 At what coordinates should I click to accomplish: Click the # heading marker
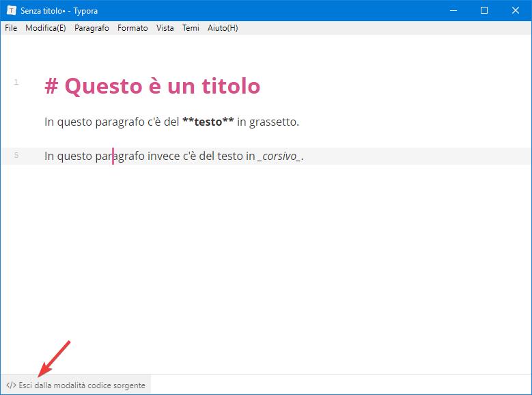51,86
